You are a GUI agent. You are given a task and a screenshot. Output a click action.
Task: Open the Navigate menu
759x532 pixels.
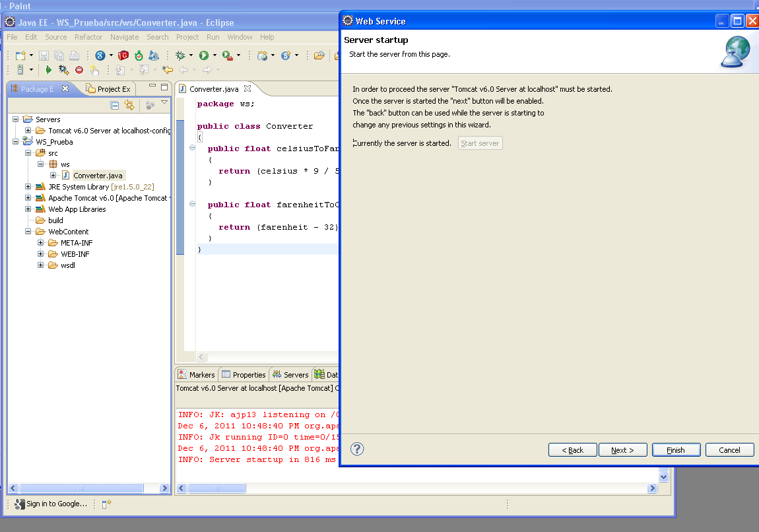(124, 37)
